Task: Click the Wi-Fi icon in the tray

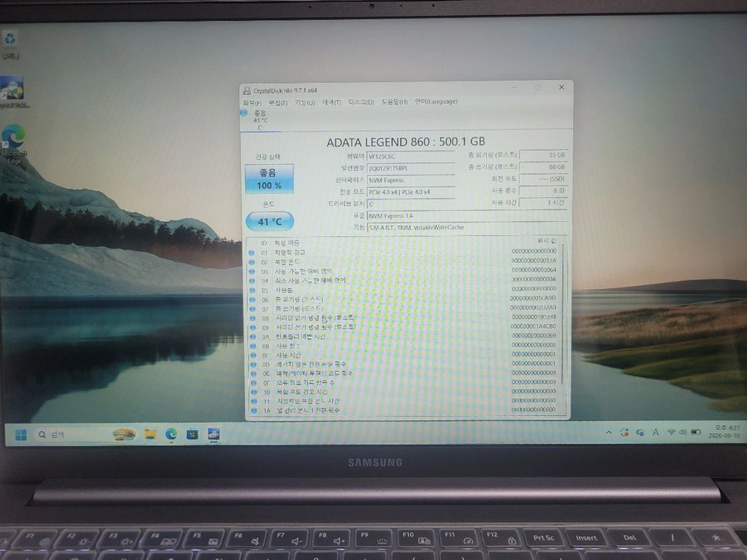Action: 672,432
